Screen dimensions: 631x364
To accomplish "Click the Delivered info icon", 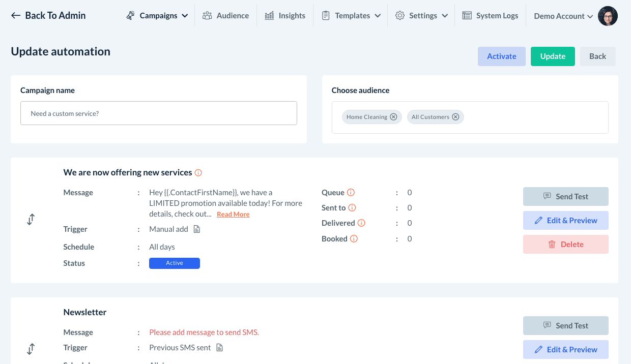I will point(361,223).
